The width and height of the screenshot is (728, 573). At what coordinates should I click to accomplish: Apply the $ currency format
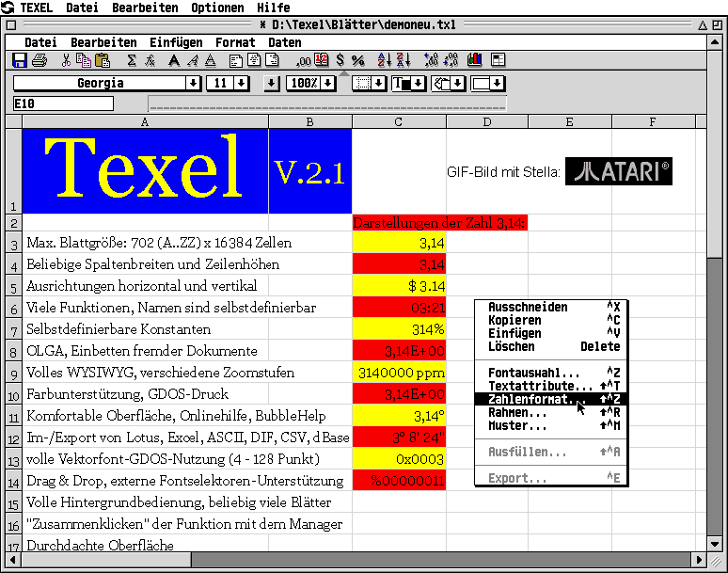coord(340,60)
